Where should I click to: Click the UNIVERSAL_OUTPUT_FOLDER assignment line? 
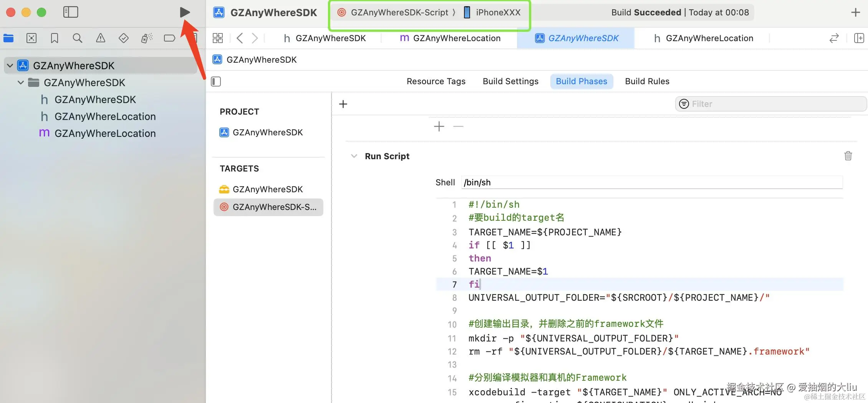pos(619,298)
